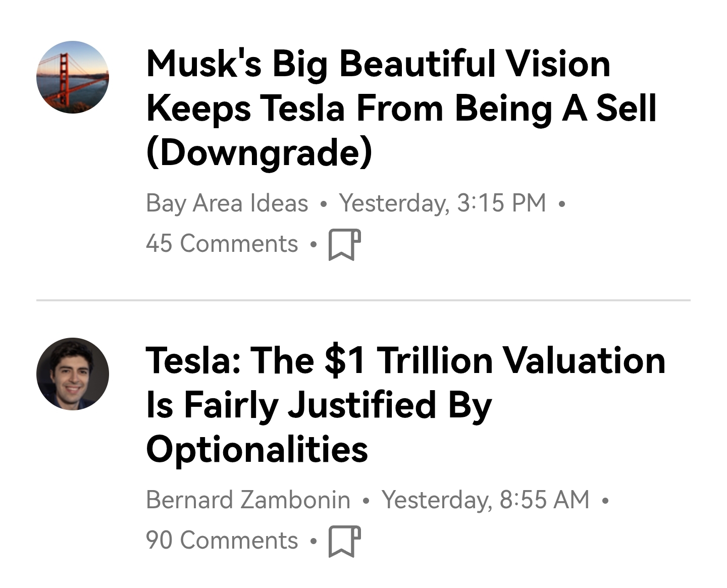
Task: Open the Golden Gate Bridge author avatar
Action: (73, 77)
